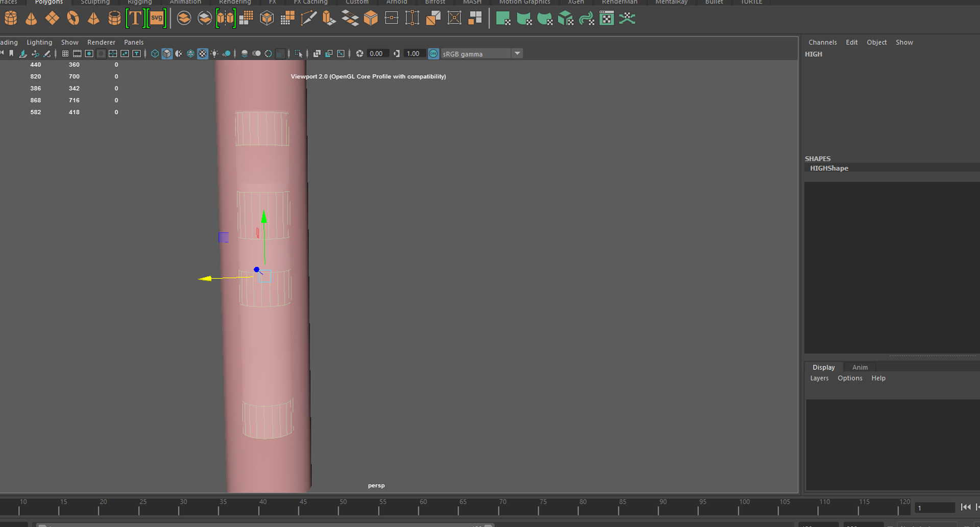
Task: Collapse the SHAPES section in the Channel Box
Action: [x=818, y=158]
